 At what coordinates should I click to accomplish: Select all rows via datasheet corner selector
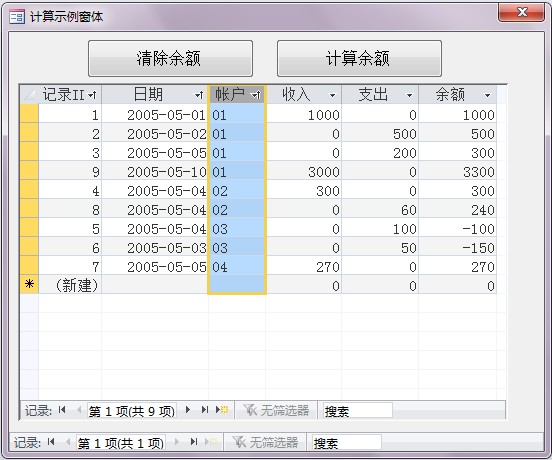(29, 95)
